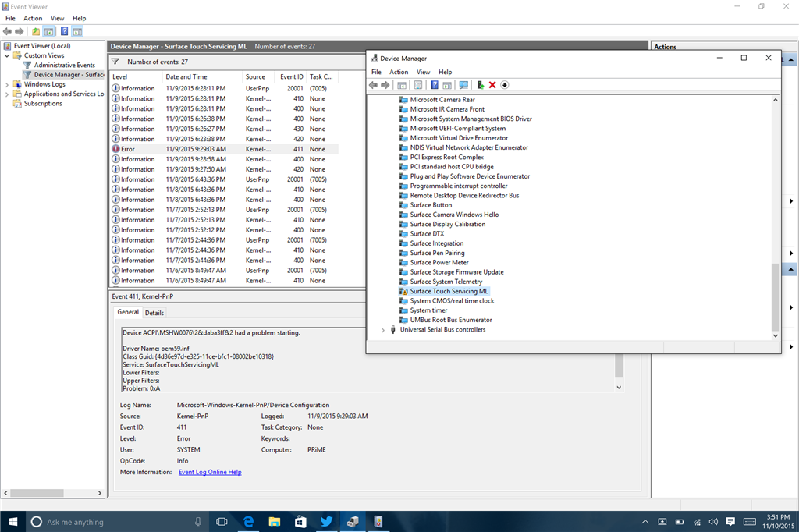Select Information event at 11/9/2015 6:26:27 PM
The width and height of the screenshot is (799, 532).
224,129
